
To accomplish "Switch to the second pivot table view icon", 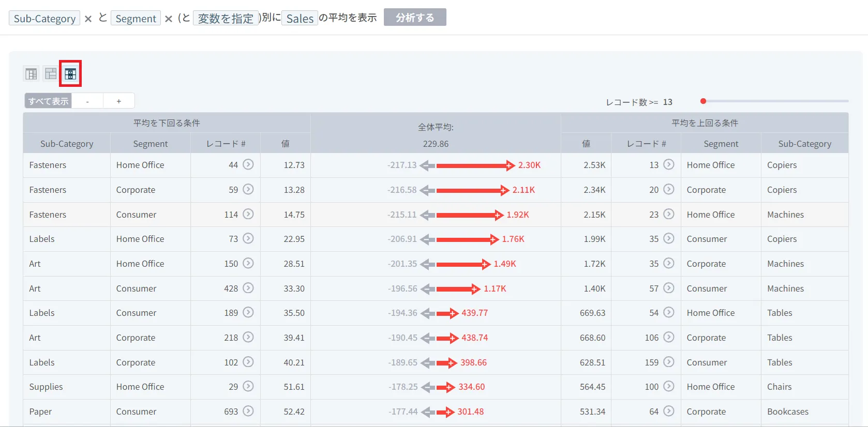I will coord(51,74).
